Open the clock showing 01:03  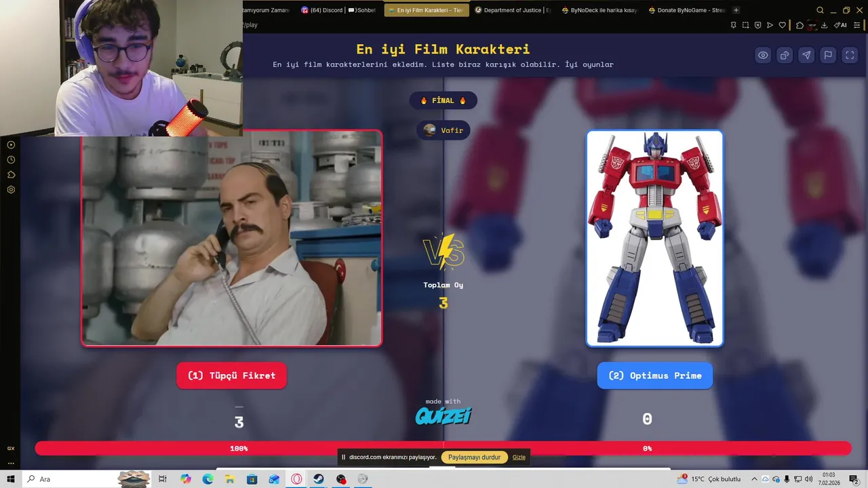pos(829,479)
